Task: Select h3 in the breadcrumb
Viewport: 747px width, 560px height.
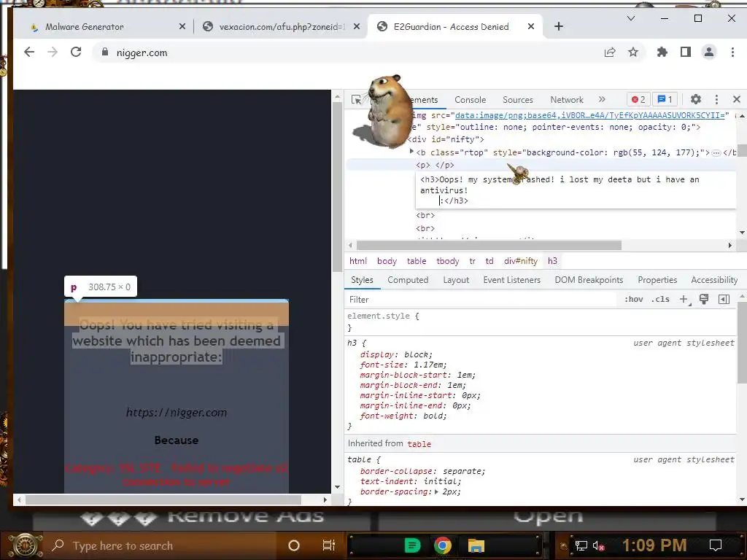Action: click(552, 261)
